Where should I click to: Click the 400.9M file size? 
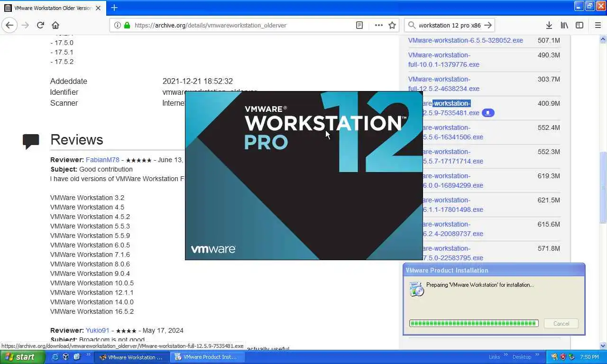(549, 103)
